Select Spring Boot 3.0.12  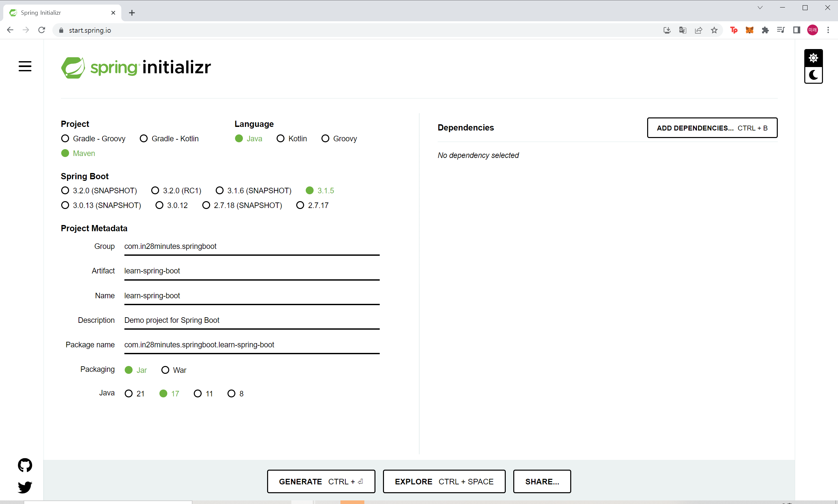tap(172, 205)
